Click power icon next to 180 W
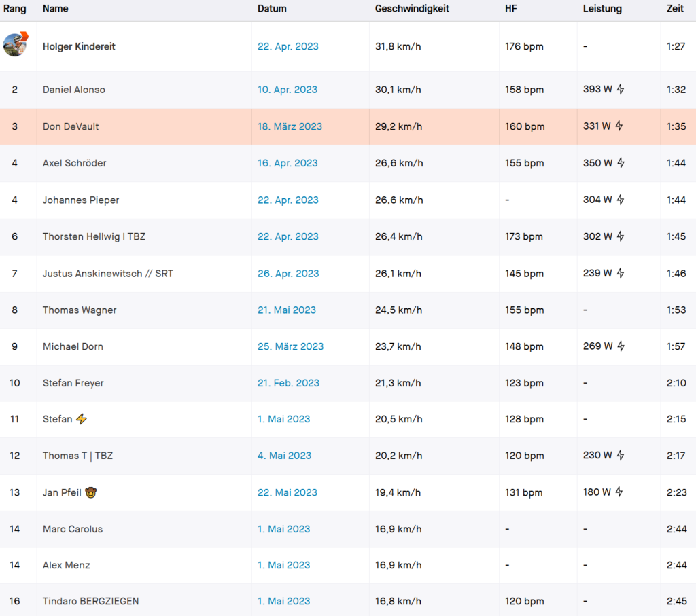 pyautogui.click(x=619, y=492)
